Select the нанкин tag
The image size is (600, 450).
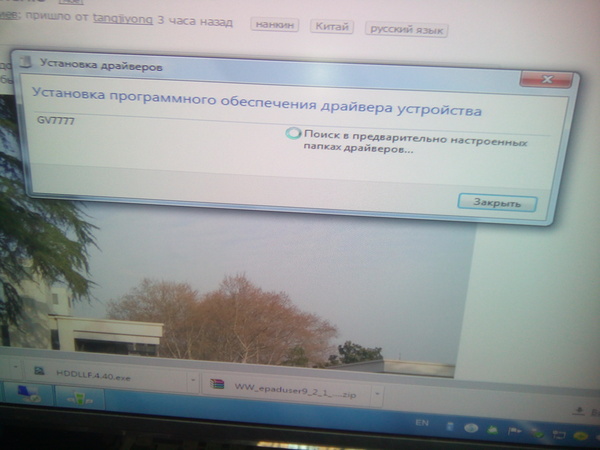click(x=273, y=26)
